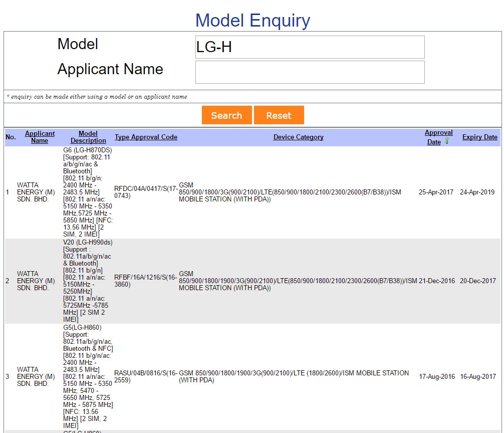
Task: Sort table by Model Description header
Action: point(88,137)
